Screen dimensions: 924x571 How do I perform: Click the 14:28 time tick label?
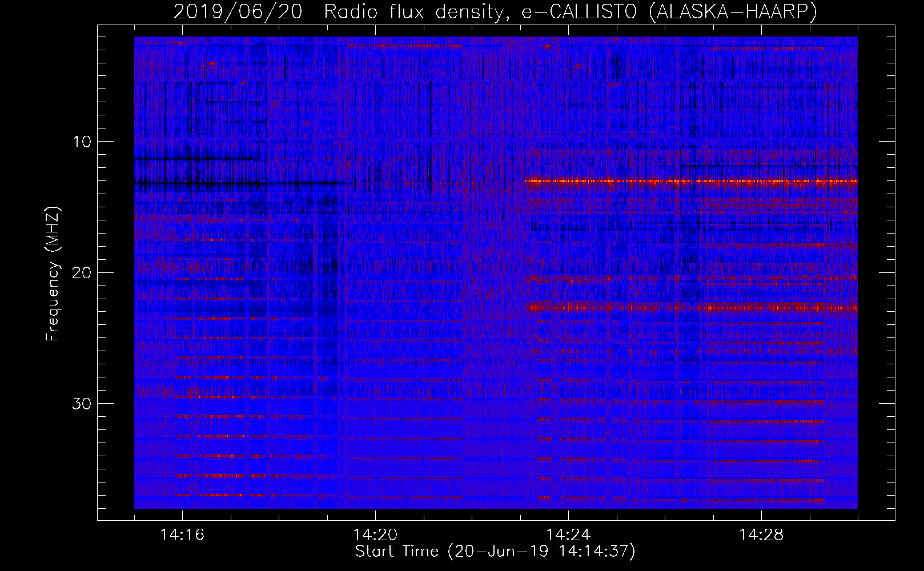tap(761, 535)
